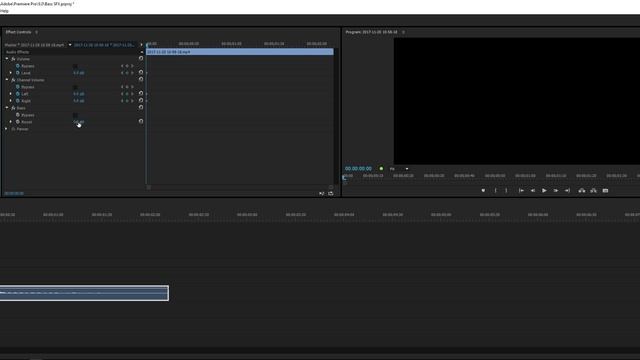Open the Program monitor panel menu
The height and width of the screenshot is (360, 640).
click(403, 32)
